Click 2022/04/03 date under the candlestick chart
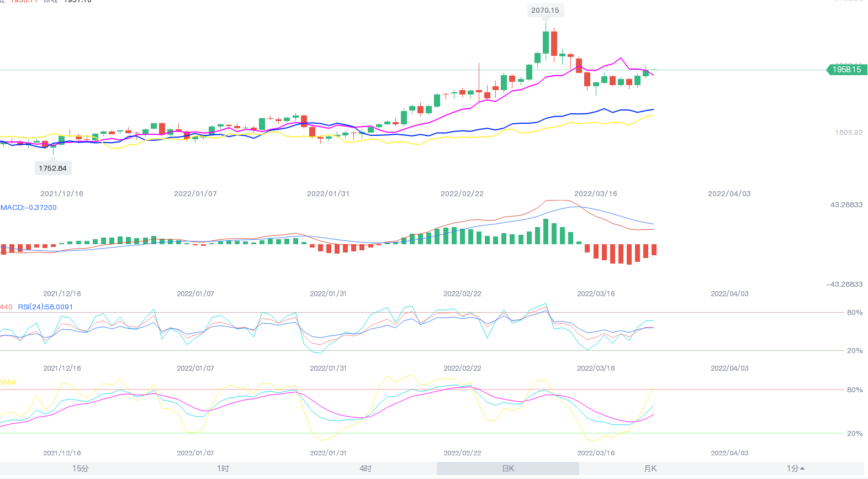 pos(729,194)
